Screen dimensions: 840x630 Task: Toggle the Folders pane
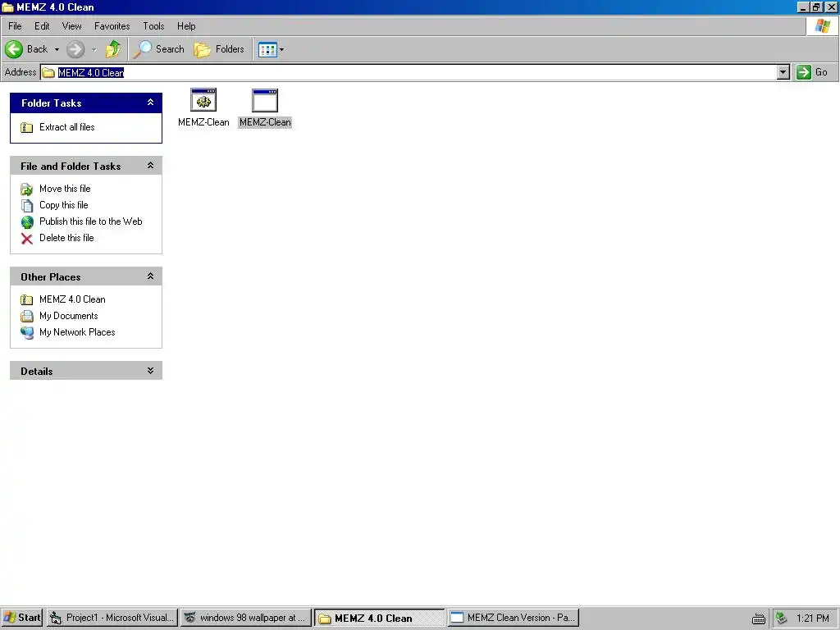point(219,49)
